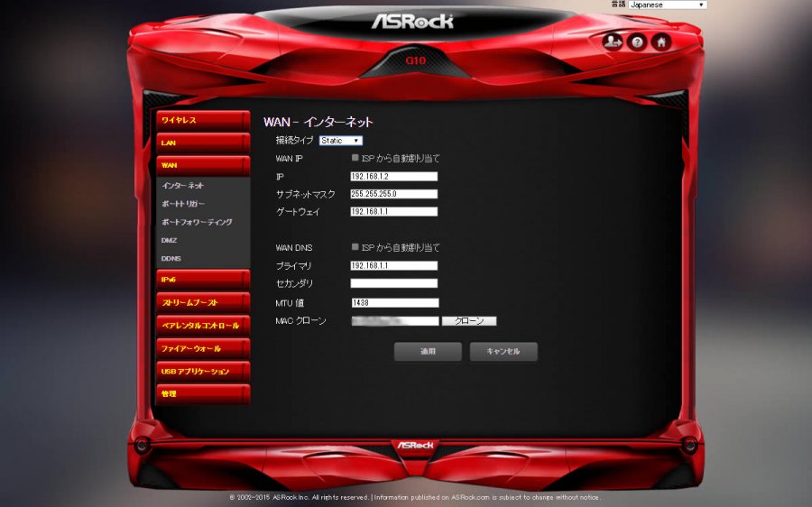
Task: Click the ASRock logo at top
Action: click(412, 22)
